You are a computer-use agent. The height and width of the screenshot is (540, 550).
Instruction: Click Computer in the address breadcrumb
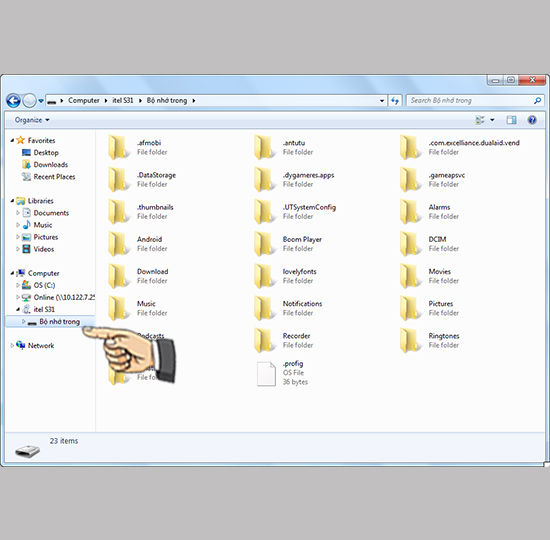click(x=83, y=101)
